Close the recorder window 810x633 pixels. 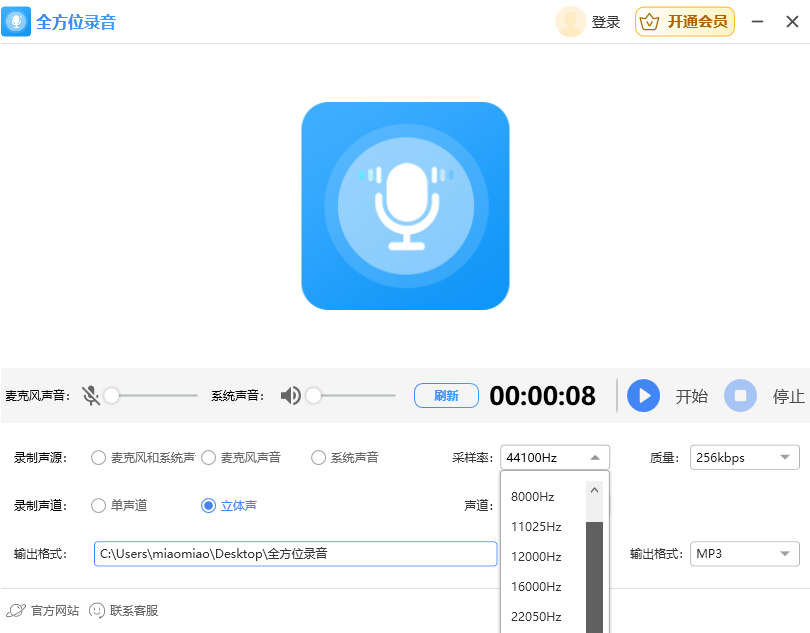pyautogui.click(x=792, y=22)
